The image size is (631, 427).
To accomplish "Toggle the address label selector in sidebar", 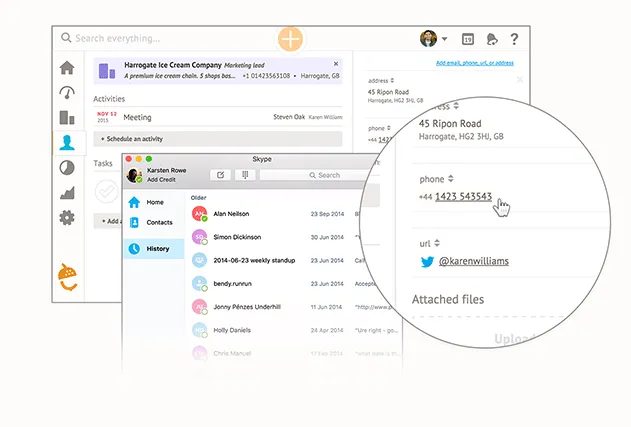I will point(392,80).
